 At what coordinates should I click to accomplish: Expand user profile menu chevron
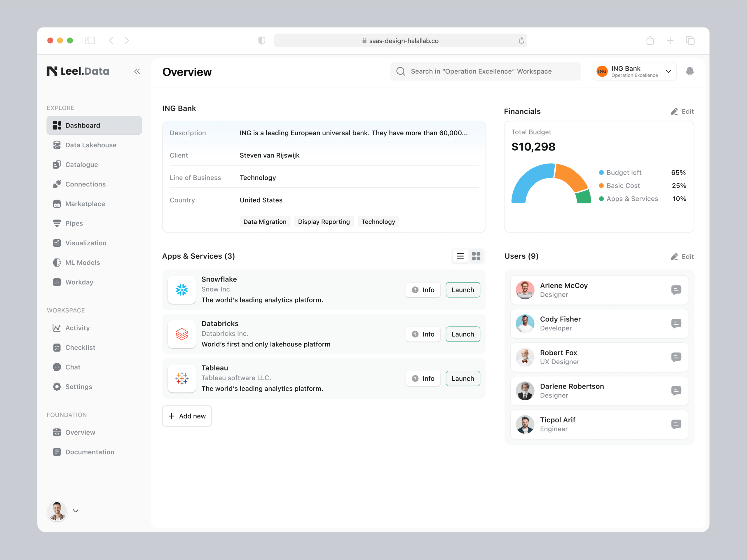pyautogui.click(x=76, y=511)
